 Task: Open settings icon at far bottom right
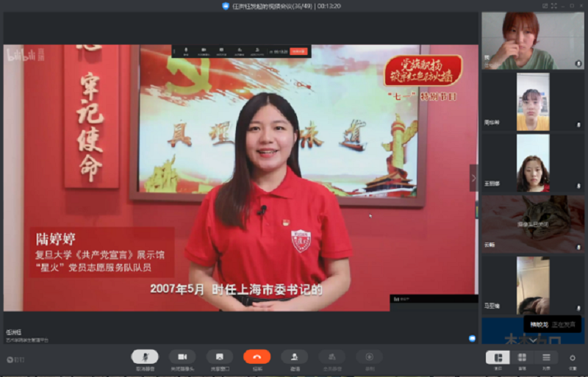[x=573, y=358]
